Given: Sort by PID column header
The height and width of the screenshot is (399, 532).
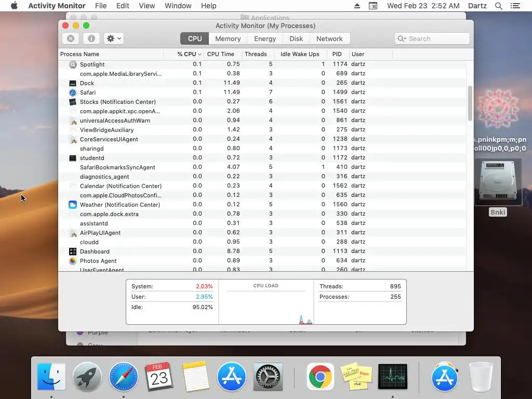Looking at the screenshot, I should pos(337,54).
